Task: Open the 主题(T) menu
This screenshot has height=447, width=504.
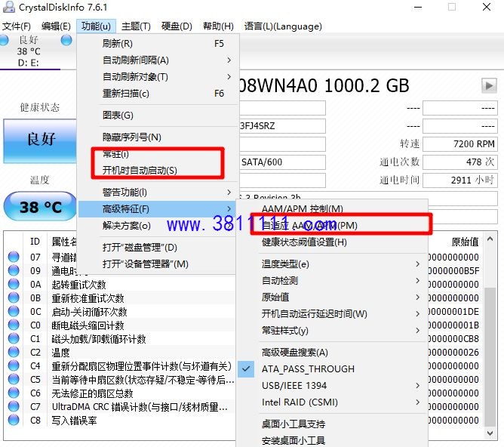Action: (136, 26)
